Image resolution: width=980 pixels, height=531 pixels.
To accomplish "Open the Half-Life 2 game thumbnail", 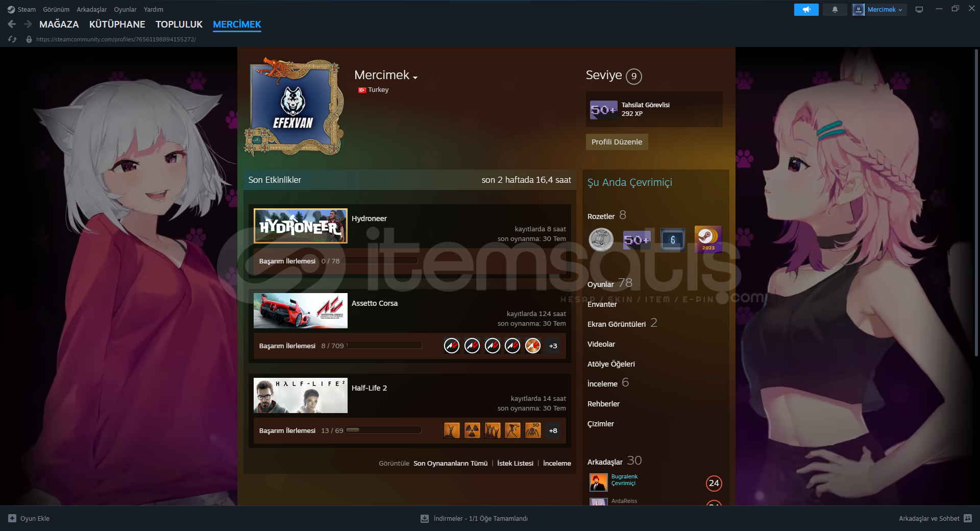I will (301, 395).
